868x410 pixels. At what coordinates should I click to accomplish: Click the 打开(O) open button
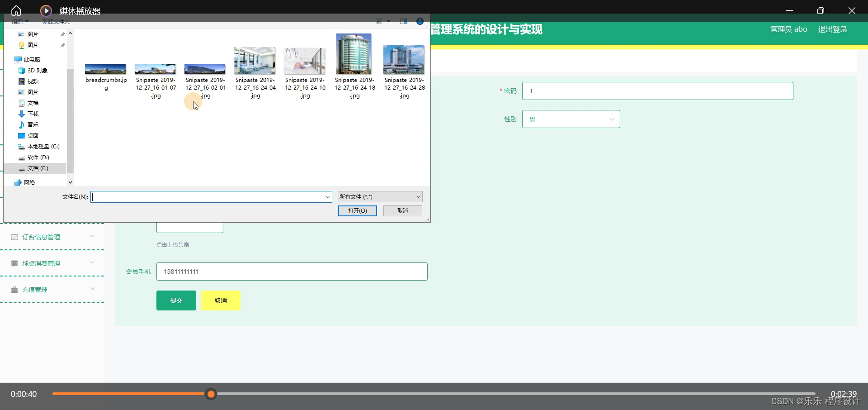tap(357, 210)
